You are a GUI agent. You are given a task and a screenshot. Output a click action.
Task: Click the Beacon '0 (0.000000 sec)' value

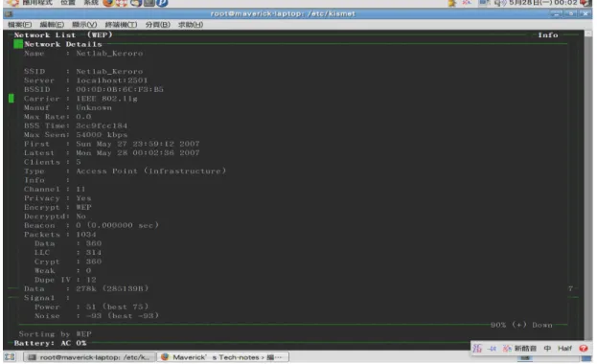(x=117, y=225)
